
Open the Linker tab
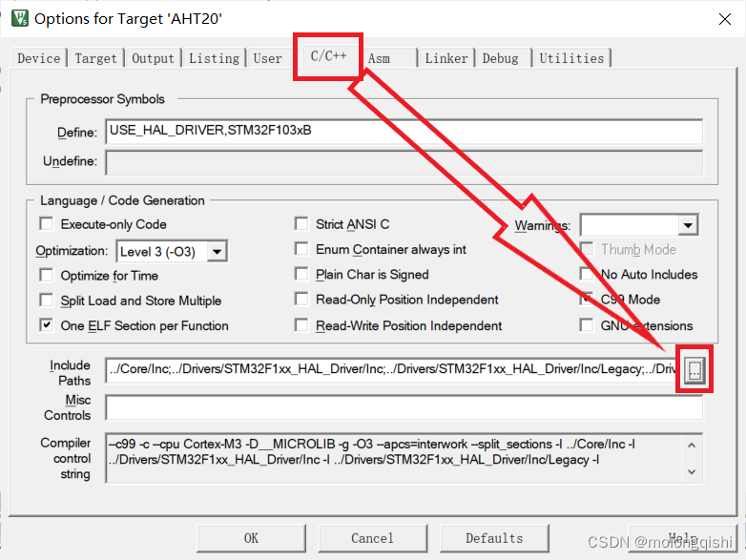(x=446, y=58)
